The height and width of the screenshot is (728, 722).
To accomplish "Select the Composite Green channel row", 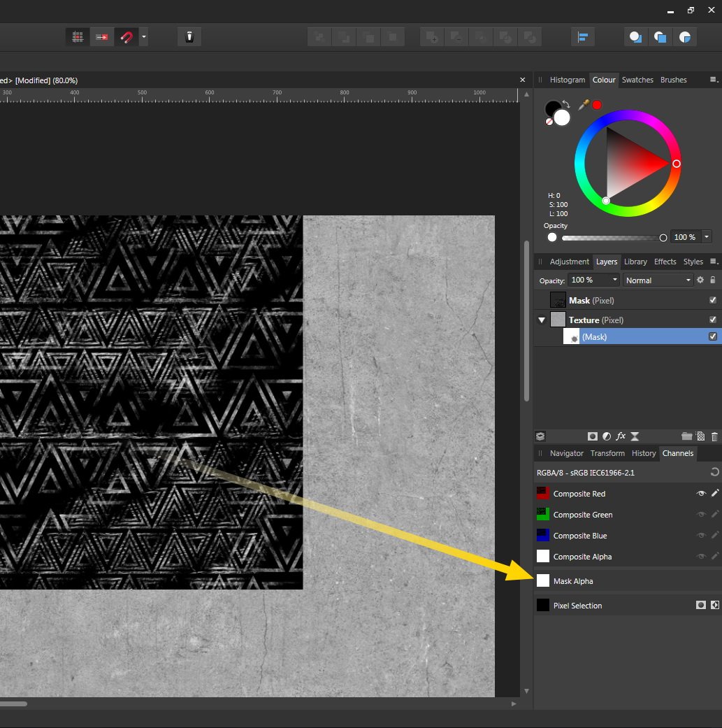I will point(583,515).
